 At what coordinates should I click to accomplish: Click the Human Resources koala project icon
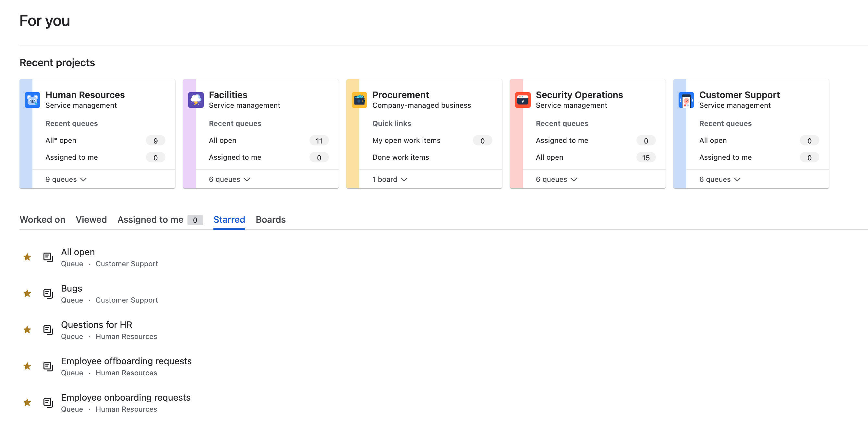coord(32,100)
